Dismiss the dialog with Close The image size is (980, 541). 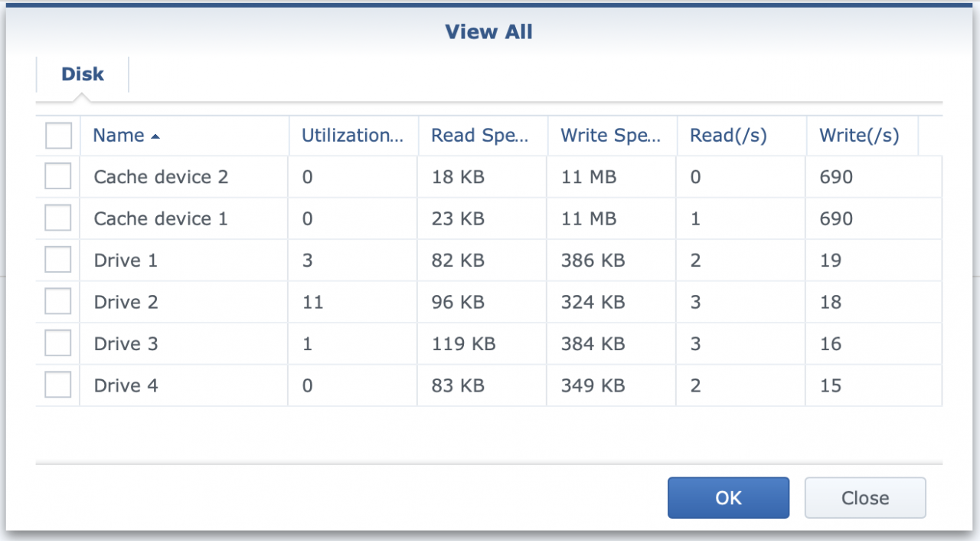click(x=864, y=497)
